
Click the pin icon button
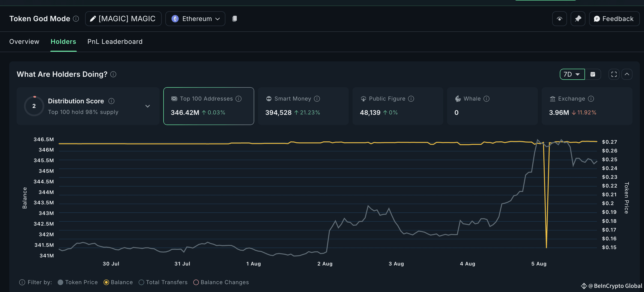point(578,19)
